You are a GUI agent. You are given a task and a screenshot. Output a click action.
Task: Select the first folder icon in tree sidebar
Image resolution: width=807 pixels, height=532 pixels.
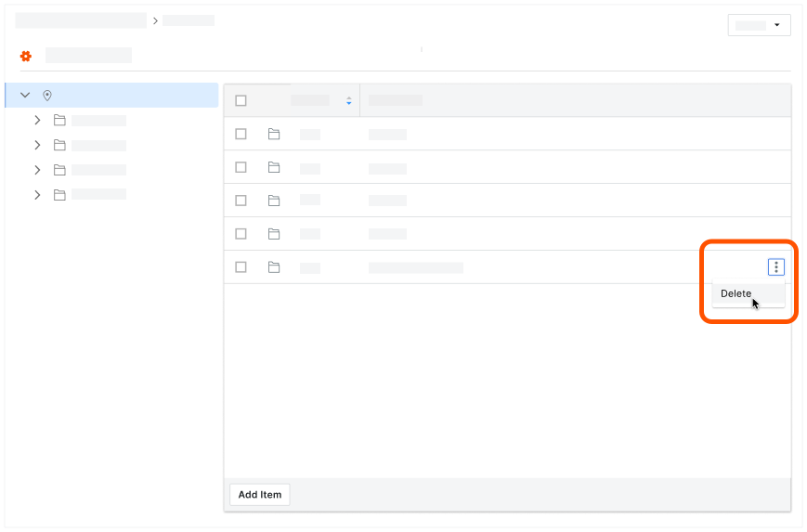[59, 120]
